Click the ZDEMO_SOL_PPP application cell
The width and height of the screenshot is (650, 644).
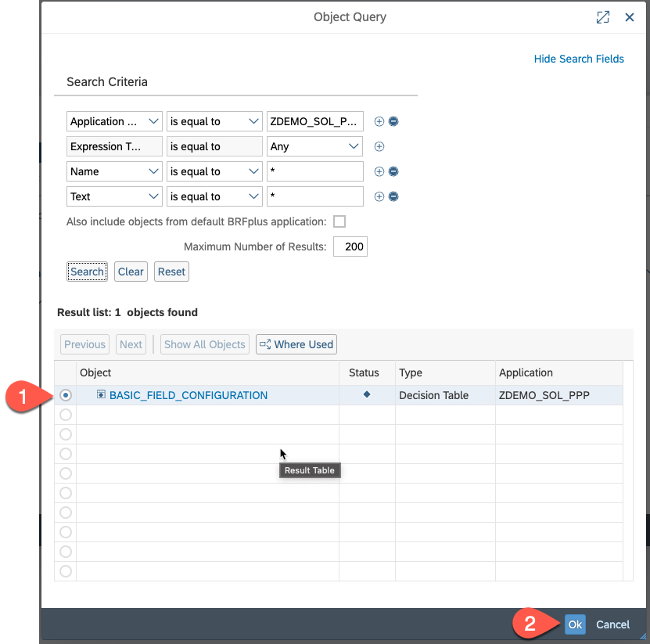point(559,395)
